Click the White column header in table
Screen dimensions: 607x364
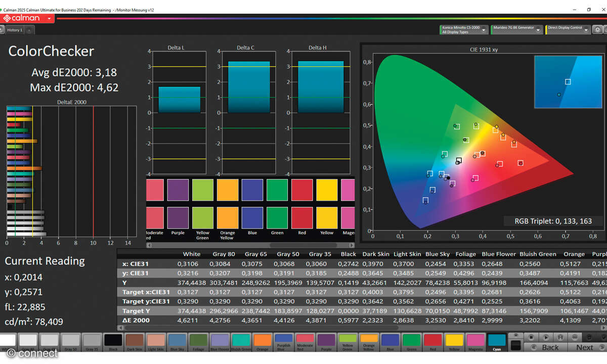191,254
